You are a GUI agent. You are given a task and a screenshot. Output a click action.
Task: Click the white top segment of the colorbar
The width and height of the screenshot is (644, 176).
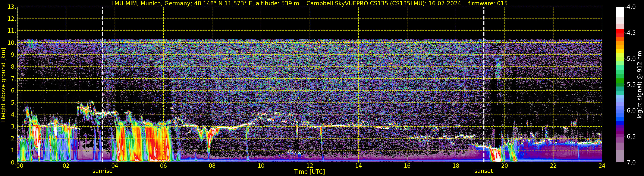pyautogui.click(x=620, y=12)
